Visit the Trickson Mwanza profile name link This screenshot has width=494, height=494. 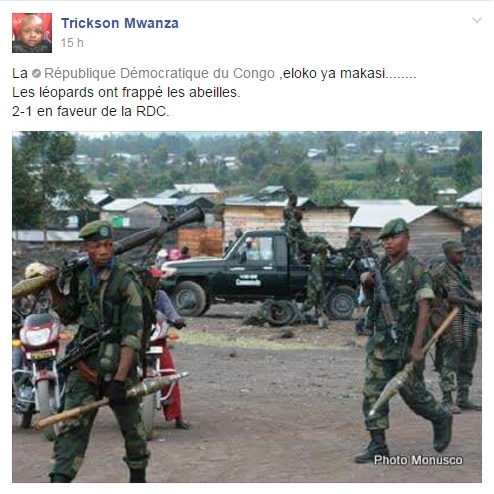120,23
